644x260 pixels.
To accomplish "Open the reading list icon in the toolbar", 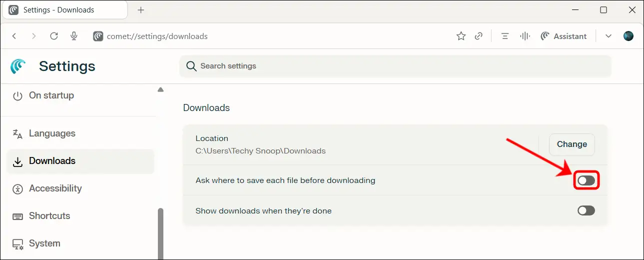I will (x=505, y=36).
